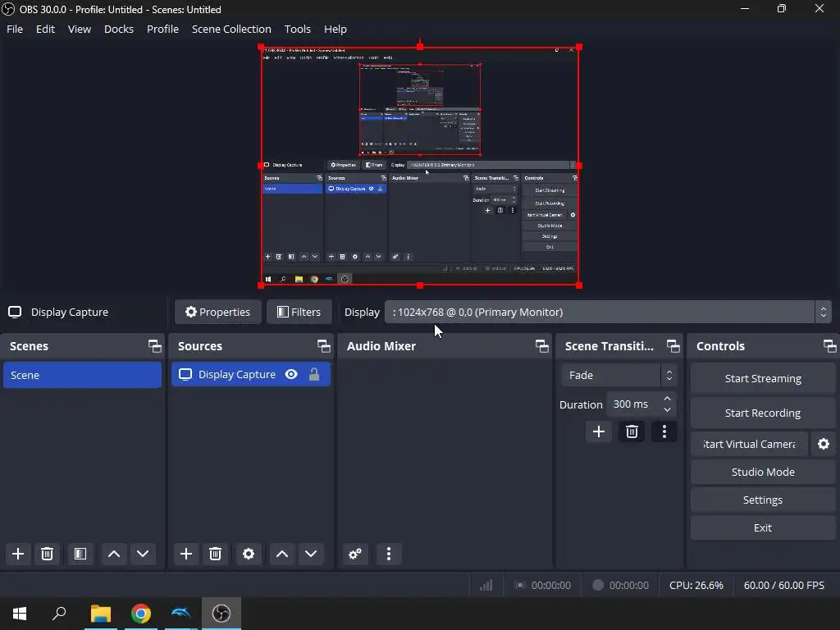Screen dimensions: 840x630
Task: Toggle Display Capture visibility eye
Action: point(291,374)
